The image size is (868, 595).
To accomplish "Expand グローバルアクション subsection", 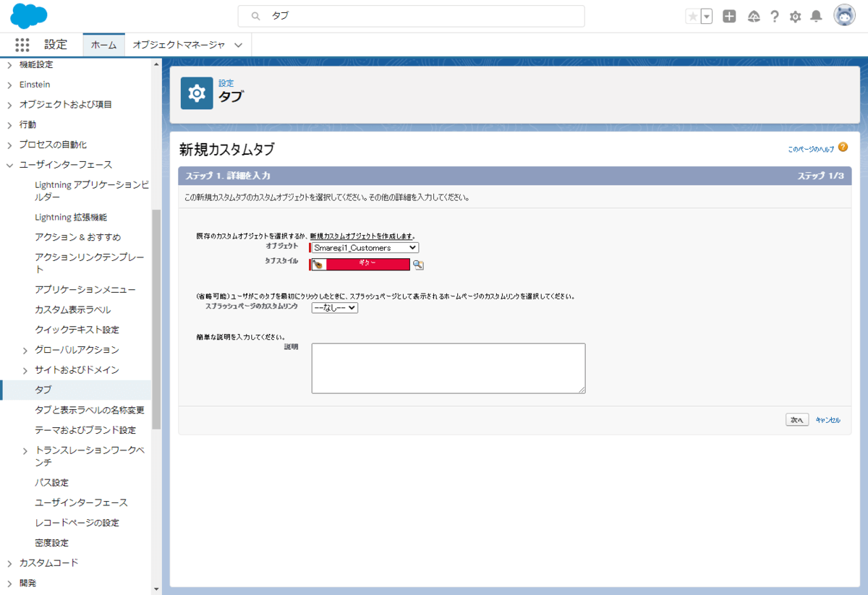I will click(x=25, y=350).
